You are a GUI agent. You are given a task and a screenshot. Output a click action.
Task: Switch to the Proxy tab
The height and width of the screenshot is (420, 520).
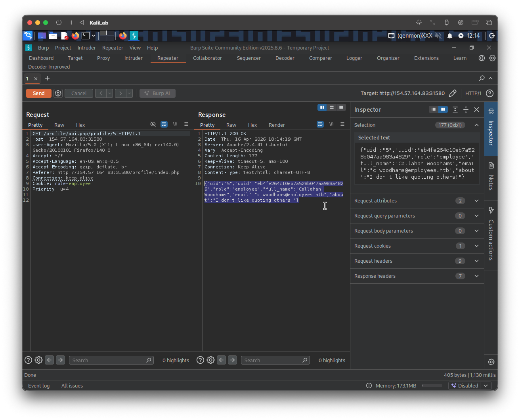[103, 58]
